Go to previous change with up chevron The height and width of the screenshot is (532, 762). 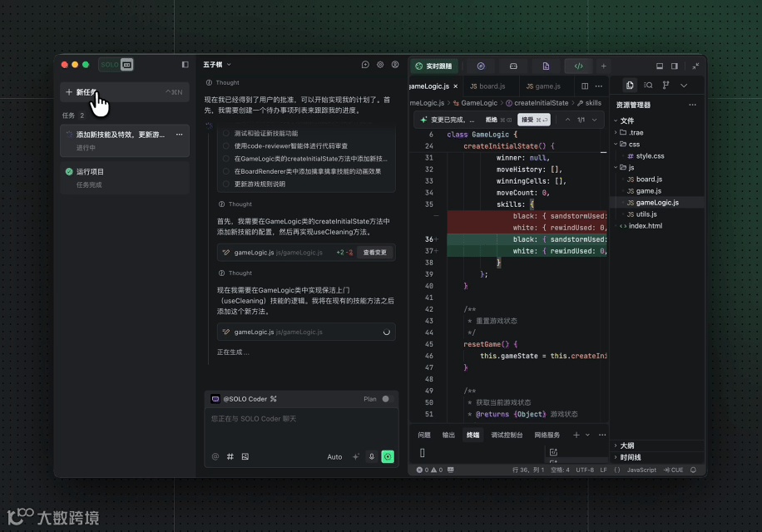[567, 120]
